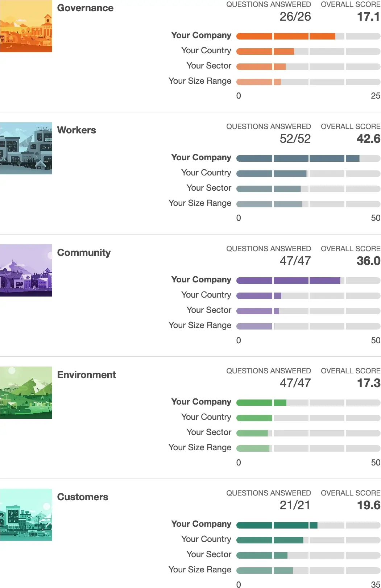Click the Community overall score 36.0
Screen dimensions: 381x588
(x=368, y=261)
